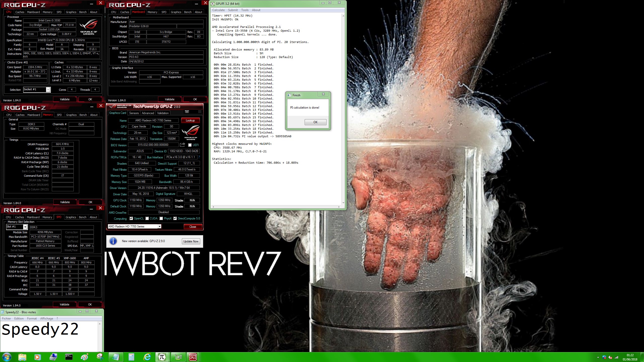Open the AMD Radeon HD 7700 Series GPU selector
Viewport: 644px width, 362px height.
pyautogui.click(x=134, y=227)
